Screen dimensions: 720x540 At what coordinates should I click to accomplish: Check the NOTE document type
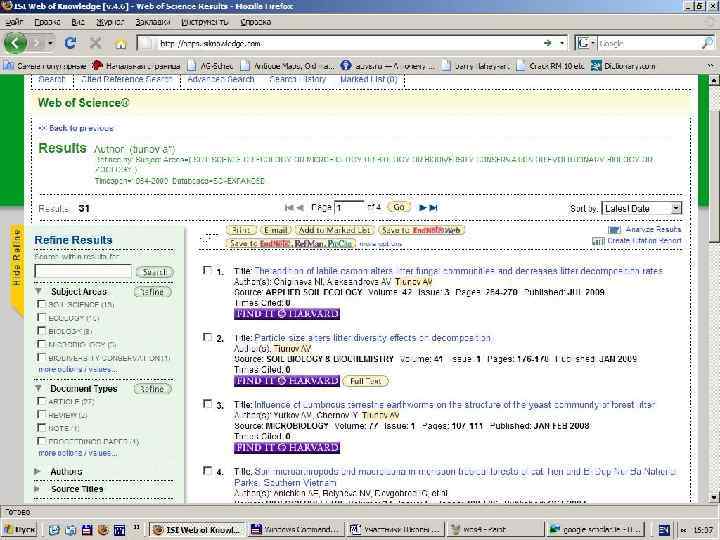(41, 428)
